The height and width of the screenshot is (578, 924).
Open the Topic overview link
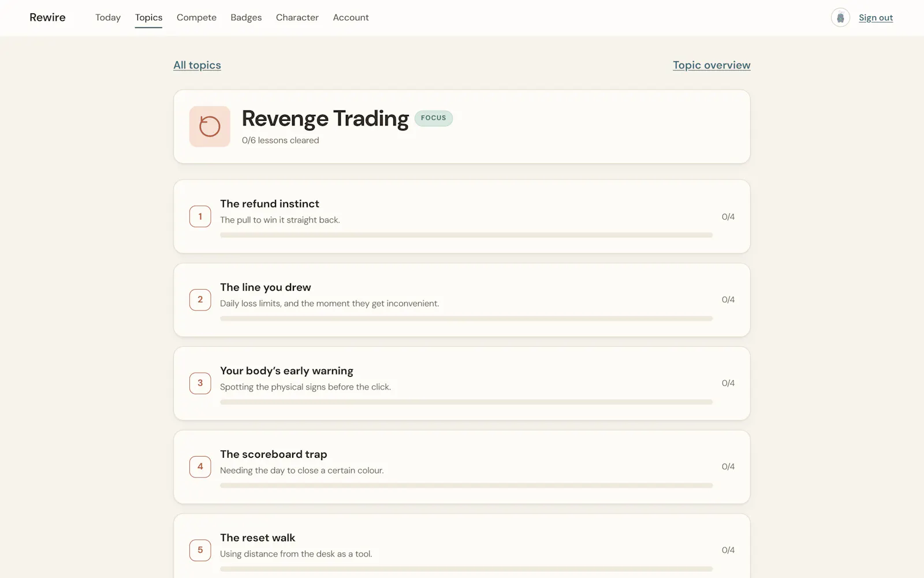click(x=711, y=65)
